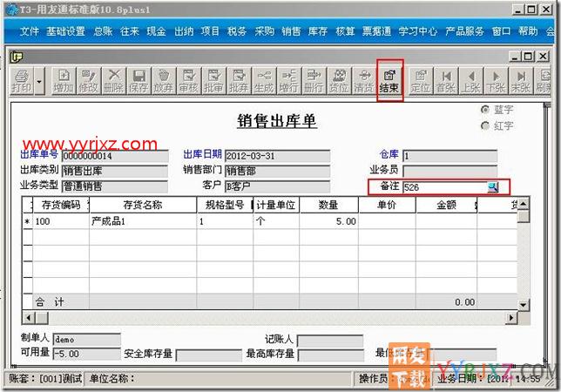Open the 窗口 menu
561x392 pixels.
pyautogui.click(x=501, y=31)
